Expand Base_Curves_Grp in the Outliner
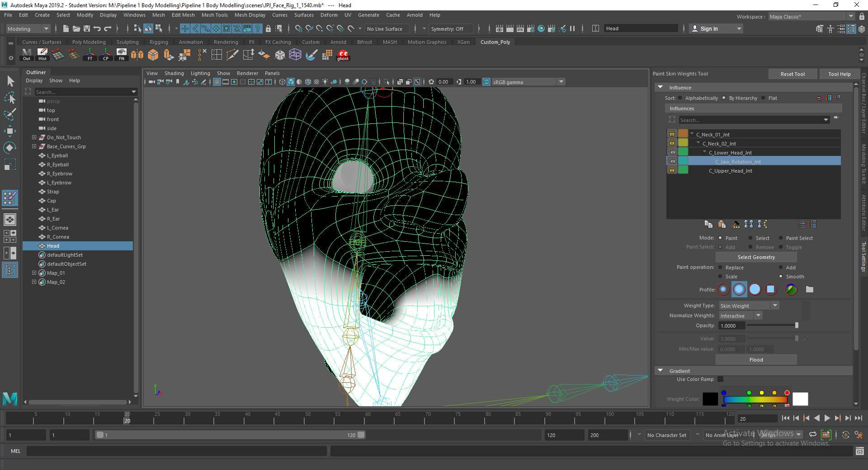This screenshot has height=470, width=868. coord(34,146)
